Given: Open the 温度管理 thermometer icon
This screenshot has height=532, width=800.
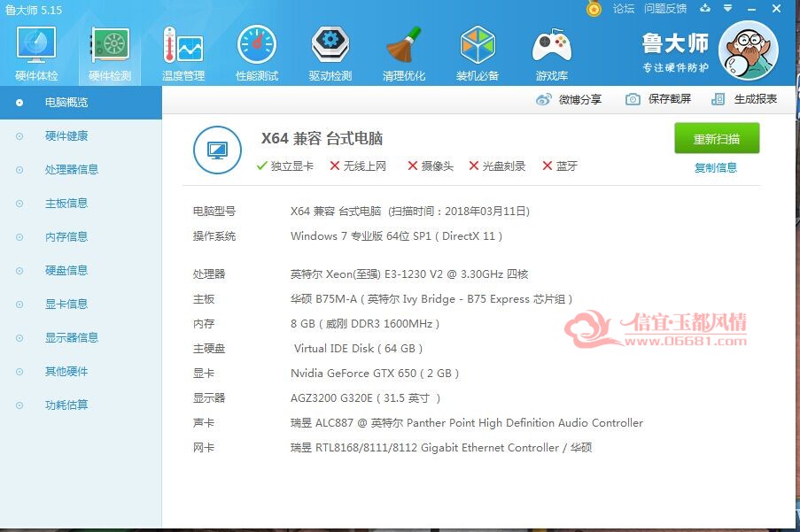Looking at the screenshot, I should click(183, 45).
